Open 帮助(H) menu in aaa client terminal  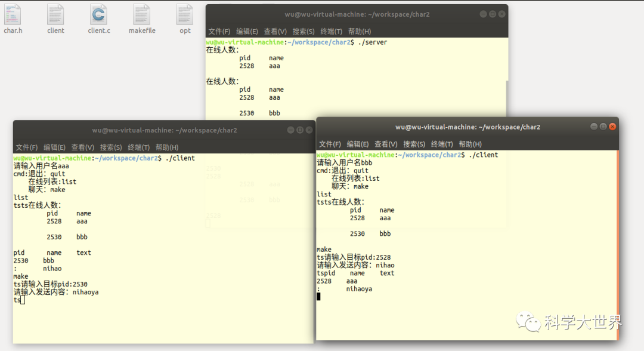(x=167, y=147)
